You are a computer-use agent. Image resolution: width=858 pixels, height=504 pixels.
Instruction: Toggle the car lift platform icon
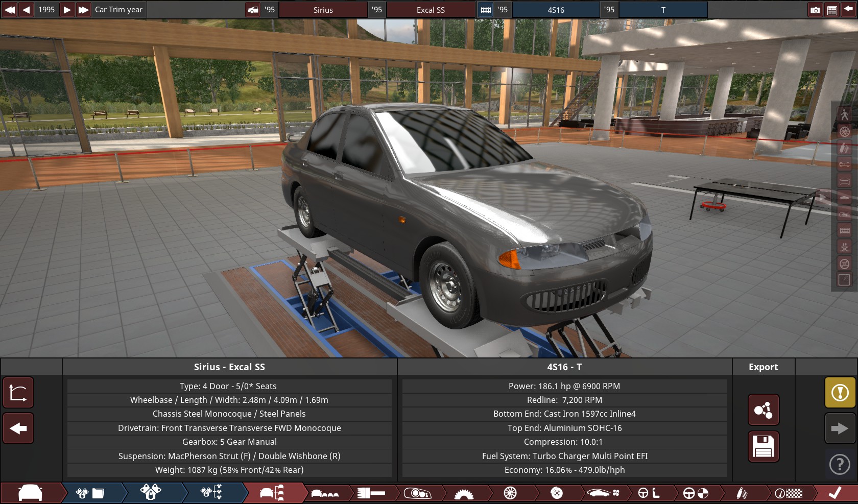click(x=844, y=247)
